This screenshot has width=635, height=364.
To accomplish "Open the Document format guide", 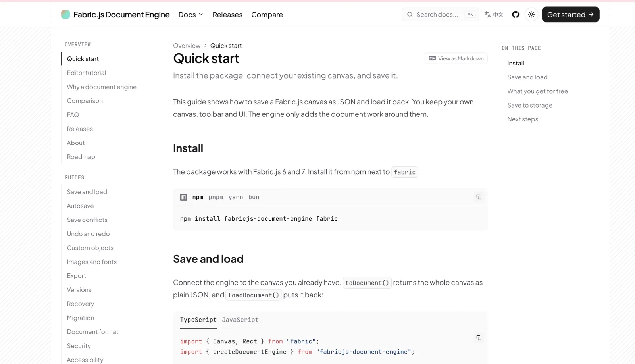I will (92, 332).
